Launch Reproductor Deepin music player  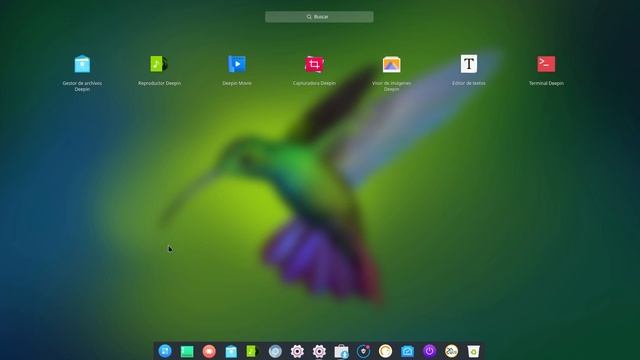159,64
